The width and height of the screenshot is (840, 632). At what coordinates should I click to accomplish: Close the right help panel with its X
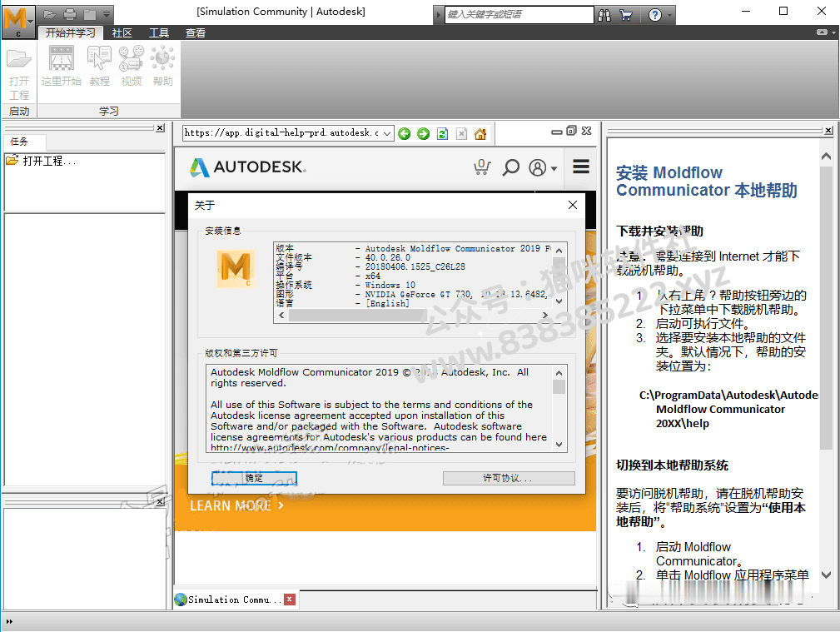828,130
